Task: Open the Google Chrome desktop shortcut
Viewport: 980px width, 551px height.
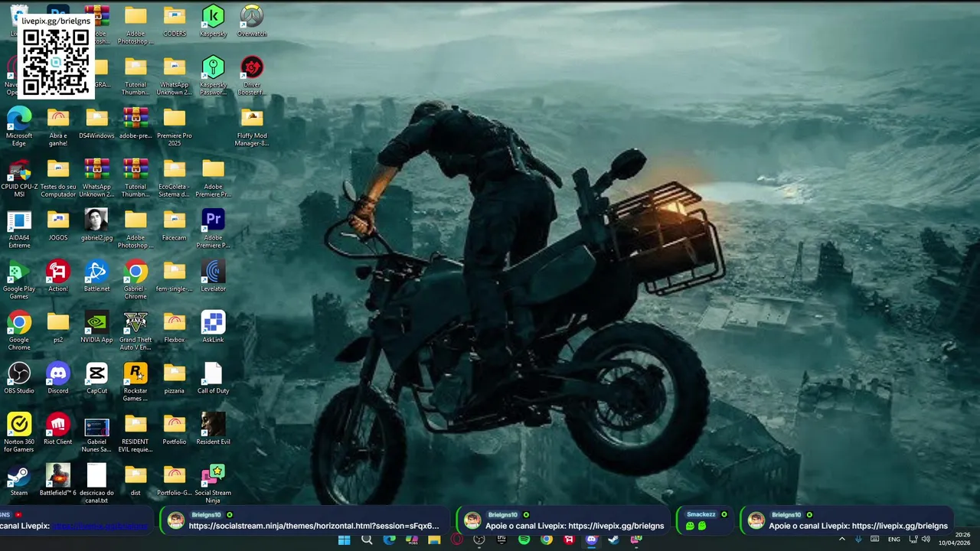Action: tap(19, 331)
